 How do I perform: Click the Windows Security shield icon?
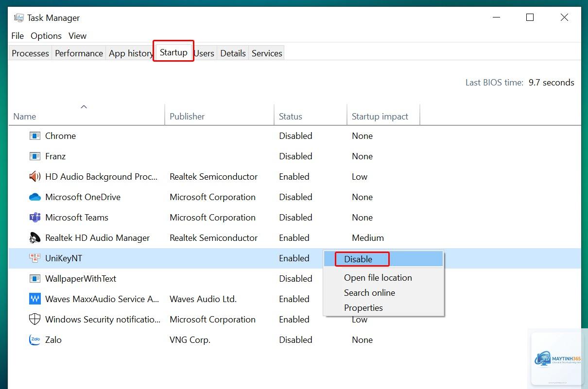35,320
